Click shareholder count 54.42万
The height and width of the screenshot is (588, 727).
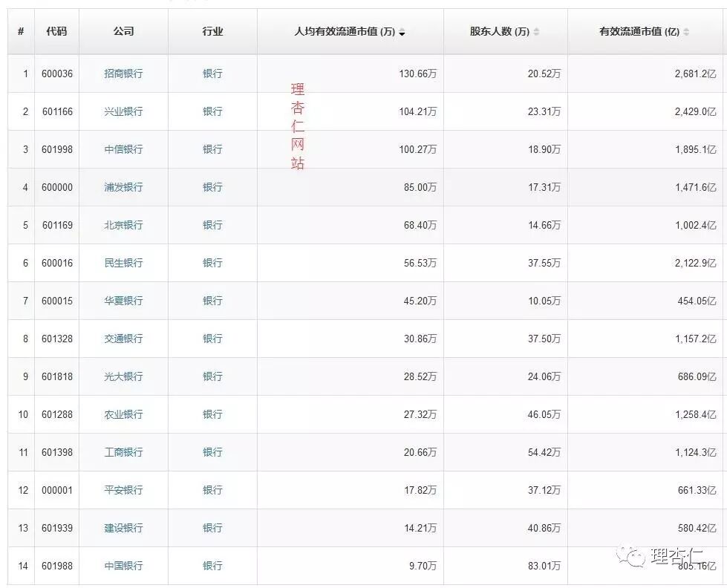[x=544, y=452]
